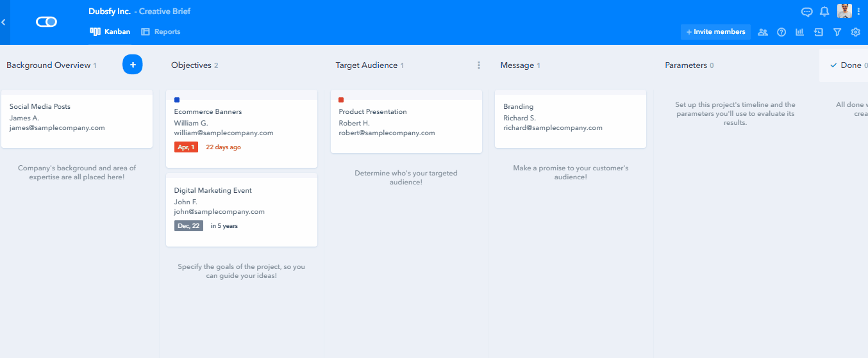Screen dimensions: 868x358
Task: Open project settings gear icon
Action: 855,32
